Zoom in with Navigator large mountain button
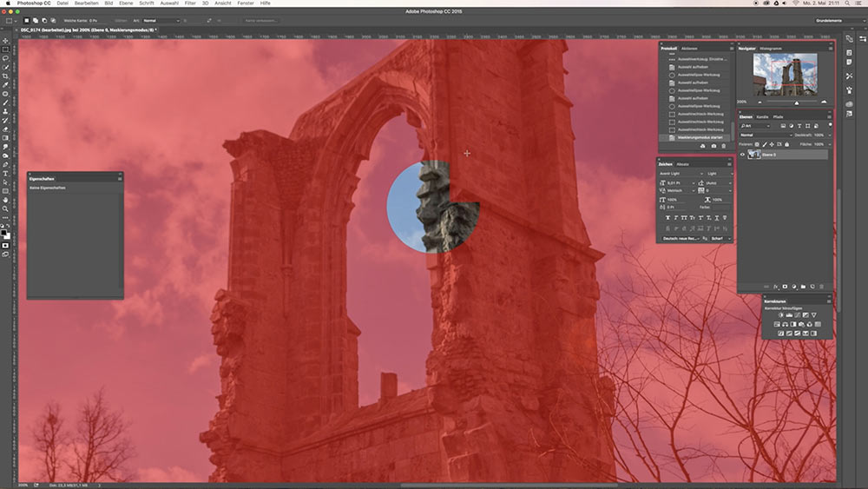Viewport: 868px width, 489px height. point(824,102)
